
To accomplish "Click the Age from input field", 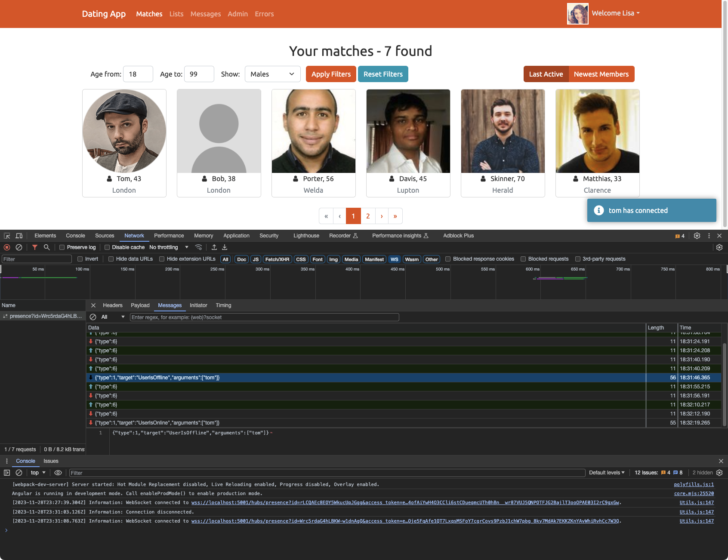I will pyautogui.click(x=138, y=74).
